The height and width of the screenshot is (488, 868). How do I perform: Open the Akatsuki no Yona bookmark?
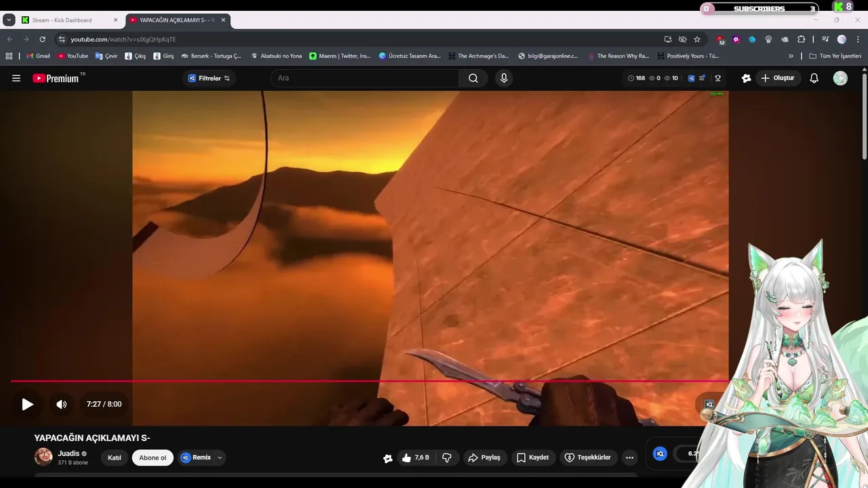[x=276, y=56]
